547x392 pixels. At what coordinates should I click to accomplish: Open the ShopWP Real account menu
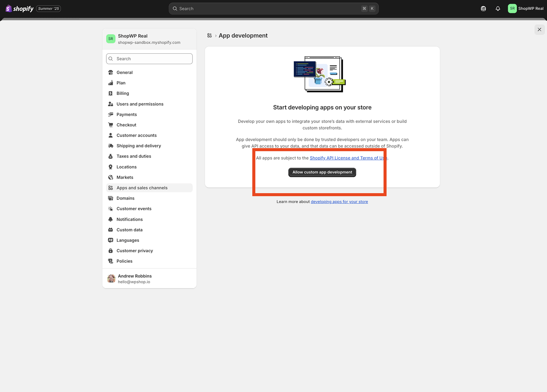[526, 9]
